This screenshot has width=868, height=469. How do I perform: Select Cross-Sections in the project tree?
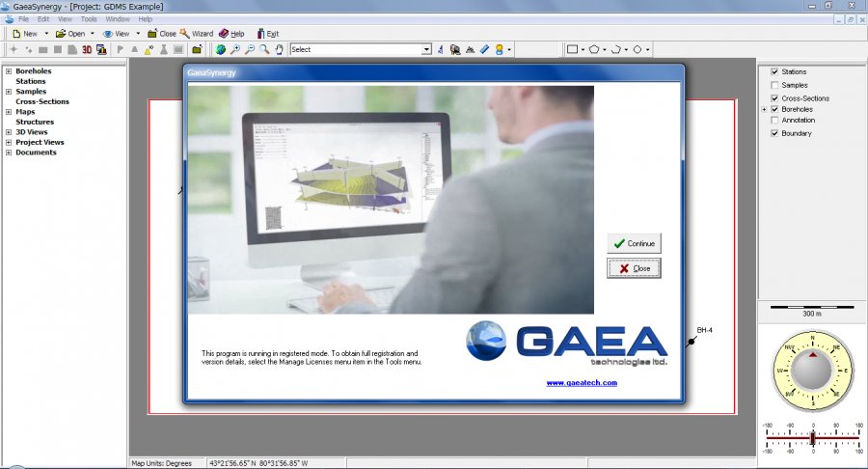pyautogui.click(x=42, y=102)
